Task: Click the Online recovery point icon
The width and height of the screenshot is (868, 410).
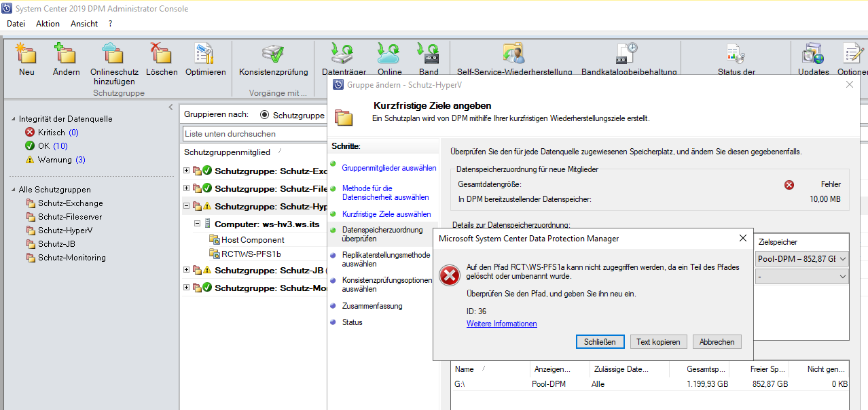Action: (389, 54)
